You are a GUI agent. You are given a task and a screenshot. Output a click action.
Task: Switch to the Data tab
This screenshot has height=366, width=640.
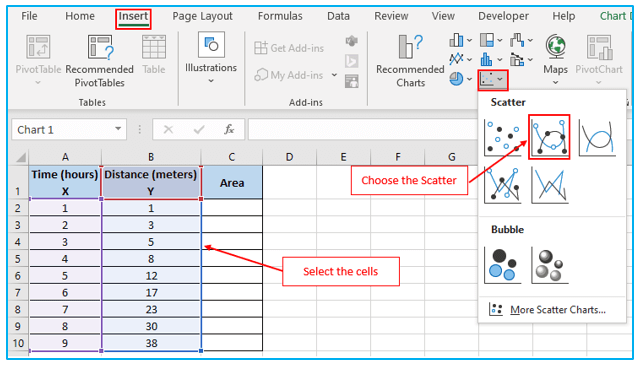coord(338,16)
